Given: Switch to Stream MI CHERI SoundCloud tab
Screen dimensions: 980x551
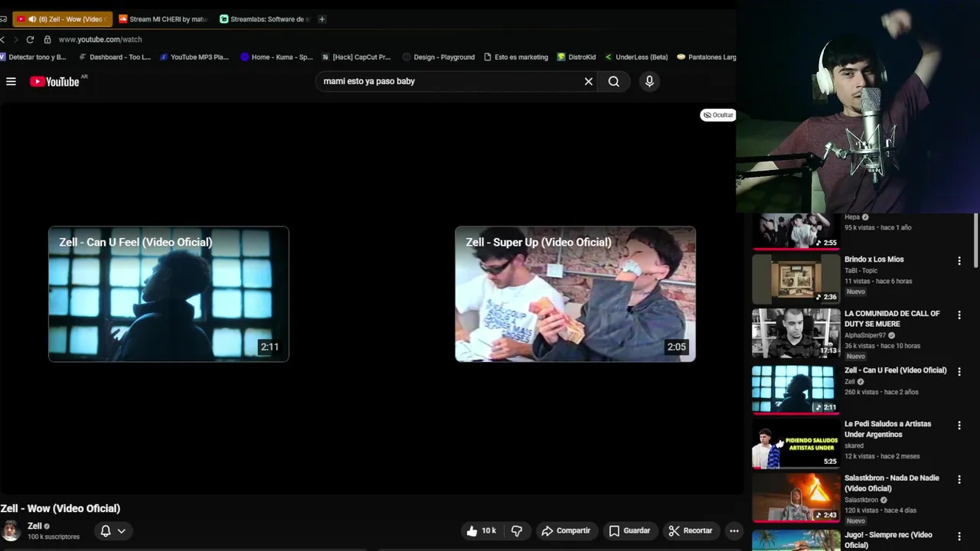Looking at the screenshot, I should 162,19.
